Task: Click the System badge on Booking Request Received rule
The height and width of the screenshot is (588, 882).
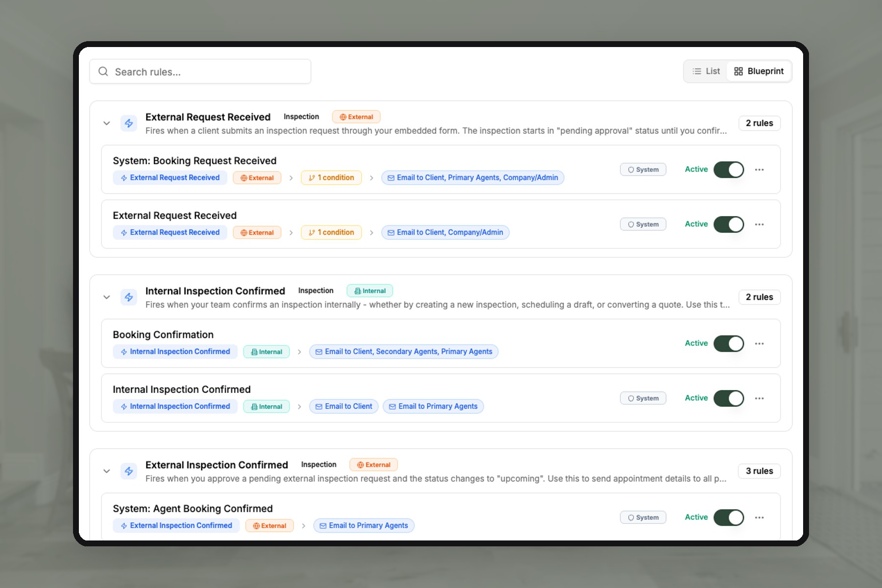Action: point(643,170)
